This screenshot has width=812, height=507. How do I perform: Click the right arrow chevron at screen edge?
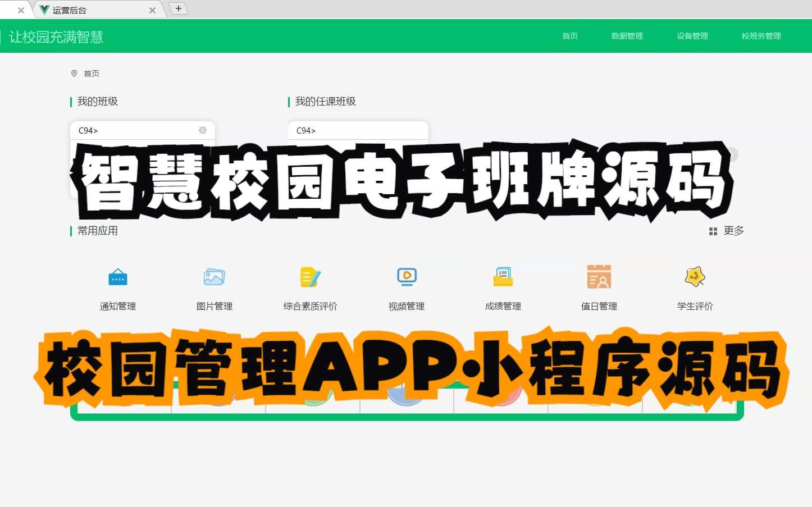tap(732, 154)
